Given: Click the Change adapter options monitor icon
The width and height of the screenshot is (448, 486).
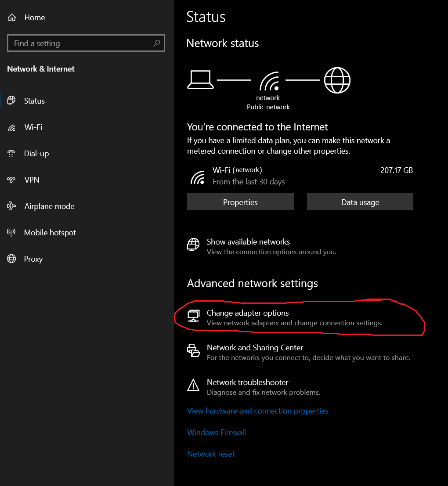Looking at the screenshot, I should [x=193, y=316].
